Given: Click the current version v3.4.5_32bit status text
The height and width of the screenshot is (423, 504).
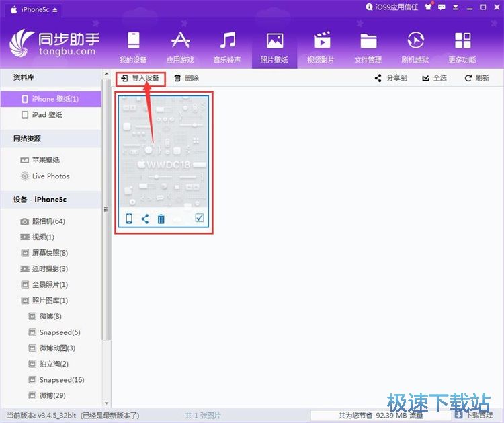Looking at the screenshot, I should (x=73, y=416).
